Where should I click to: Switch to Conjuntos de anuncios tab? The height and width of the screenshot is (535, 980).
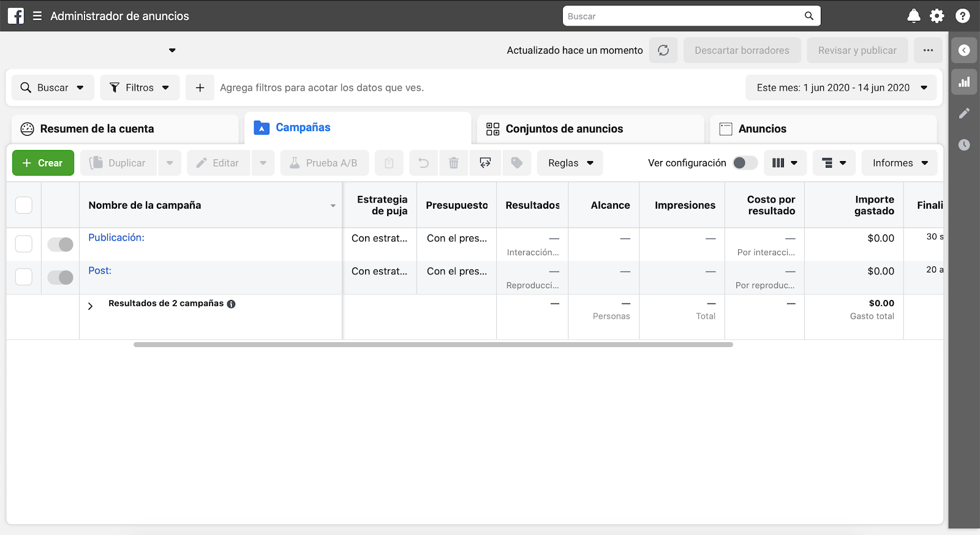[x=563, y=129]
